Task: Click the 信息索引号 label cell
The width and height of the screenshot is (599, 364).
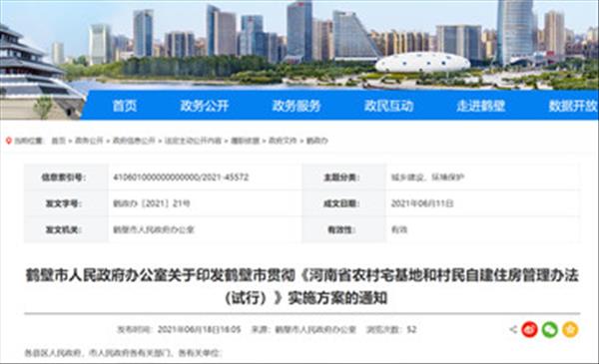Action: coord(66,178)
